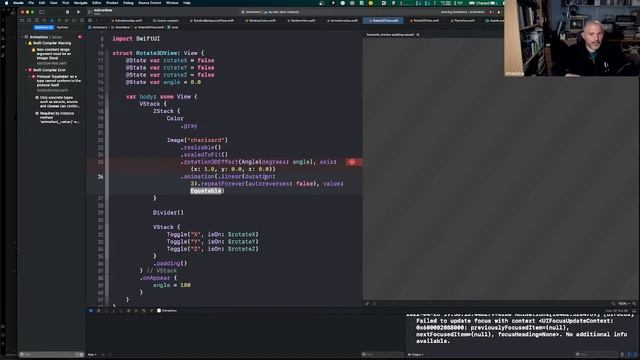The width and height of the screenshot is (640, 360).
Task: Open the Debug menu
Action: click(128, 2)
